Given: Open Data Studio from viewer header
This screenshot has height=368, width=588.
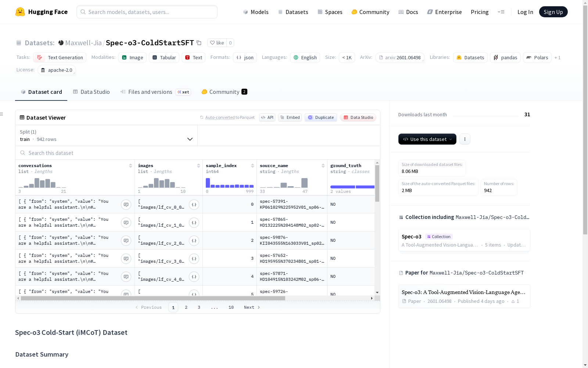Looking at the screenshot, I should click(358, 117).
